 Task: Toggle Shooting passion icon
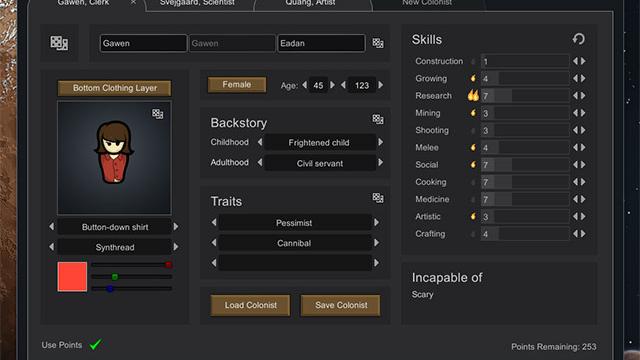(x=473, y=130)
